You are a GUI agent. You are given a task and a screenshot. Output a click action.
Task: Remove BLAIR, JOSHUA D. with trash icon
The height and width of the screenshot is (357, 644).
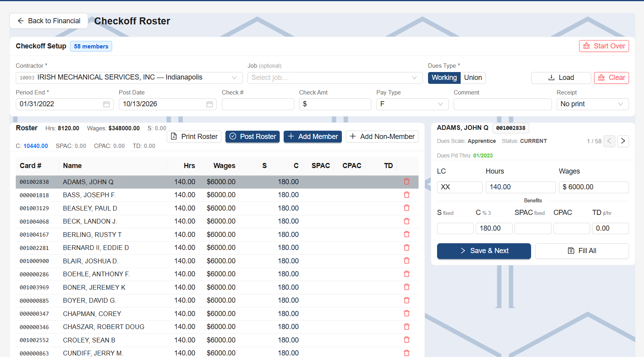click(x=407, y=261)
